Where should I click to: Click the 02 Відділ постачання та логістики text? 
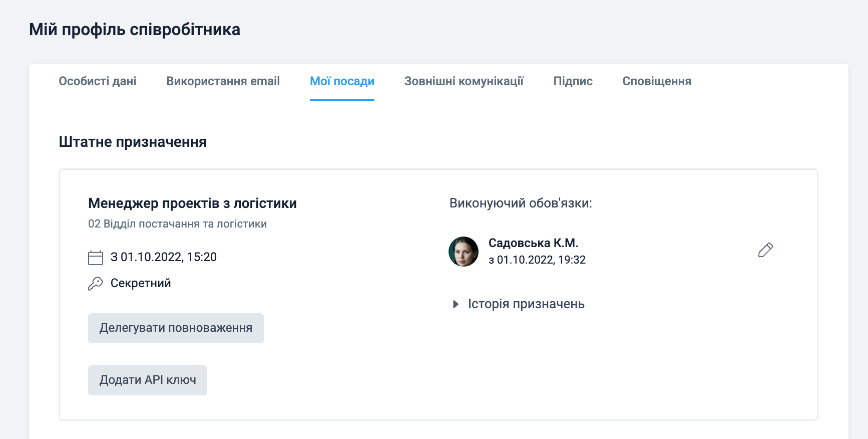click(x=177, y=224)
